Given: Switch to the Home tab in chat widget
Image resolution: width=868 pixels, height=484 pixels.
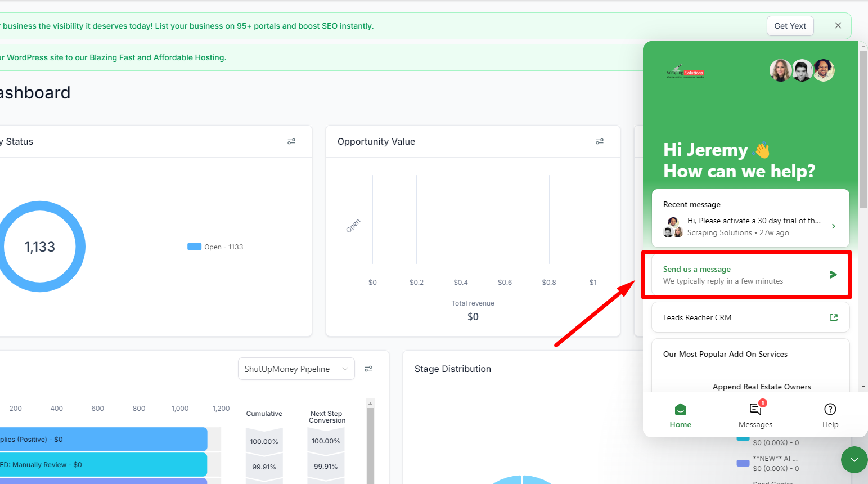Looking at the screenshot, I should click(681, 415).
